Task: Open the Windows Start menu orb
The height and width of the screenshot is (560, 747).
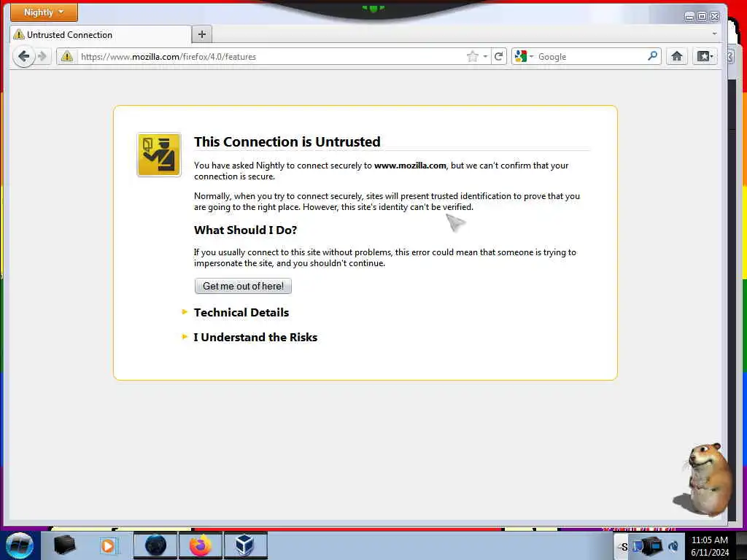Action: coord(20,545)
